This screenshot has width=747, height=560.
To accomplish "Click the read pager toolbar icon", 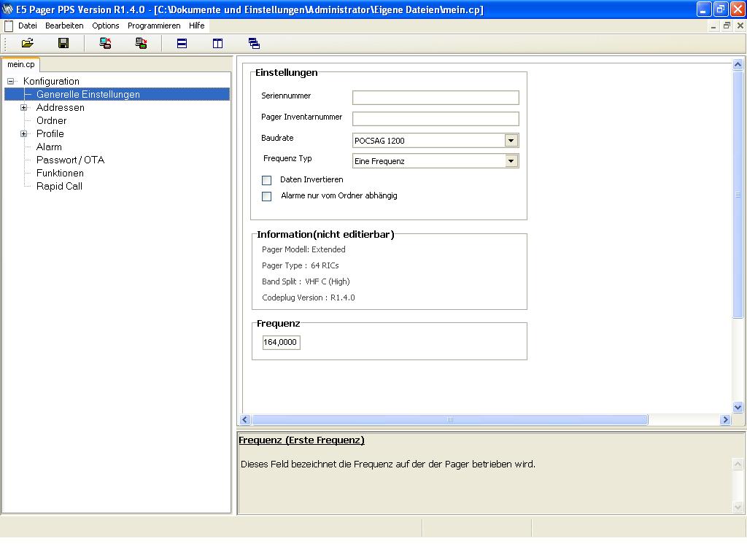I will coord(106,44).
